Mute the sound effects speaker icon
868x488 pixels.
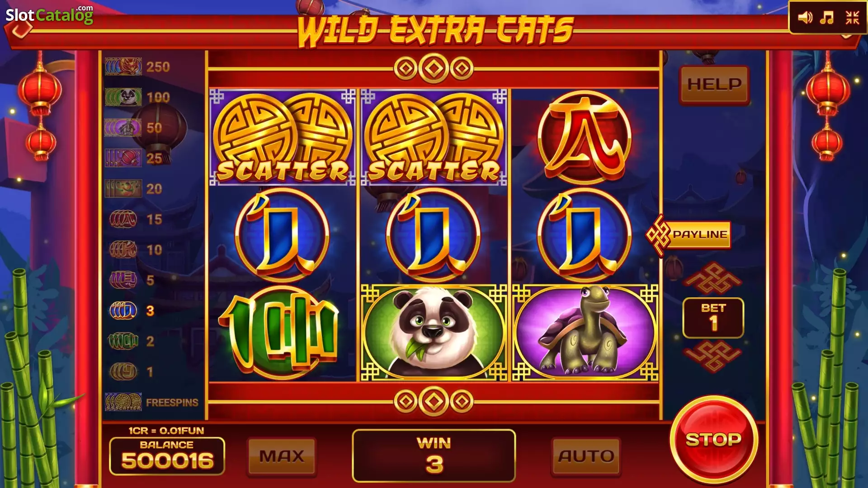(805, 18)
